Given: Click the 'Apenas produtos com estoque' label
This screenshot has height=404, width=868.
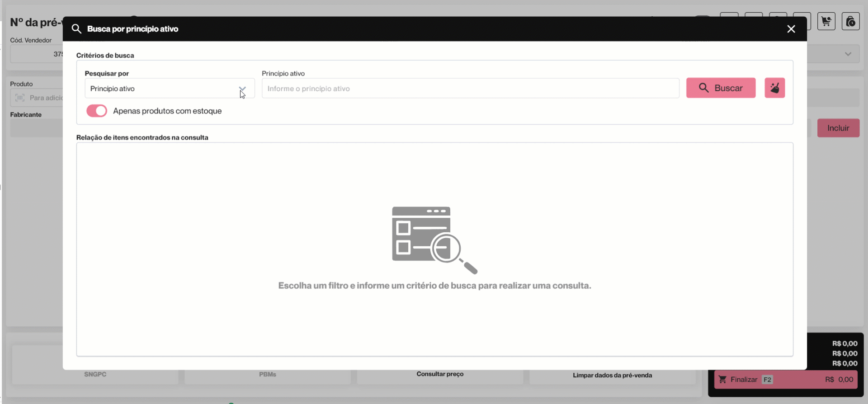Looking at the screenshot, I should tap(167, 111).
